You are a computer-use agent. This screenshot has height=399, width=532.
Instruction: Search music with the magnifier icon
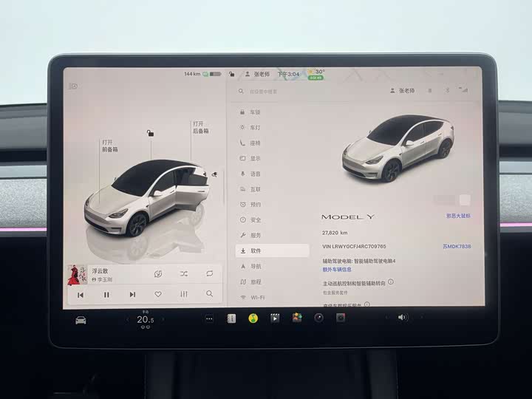[210, 293]
